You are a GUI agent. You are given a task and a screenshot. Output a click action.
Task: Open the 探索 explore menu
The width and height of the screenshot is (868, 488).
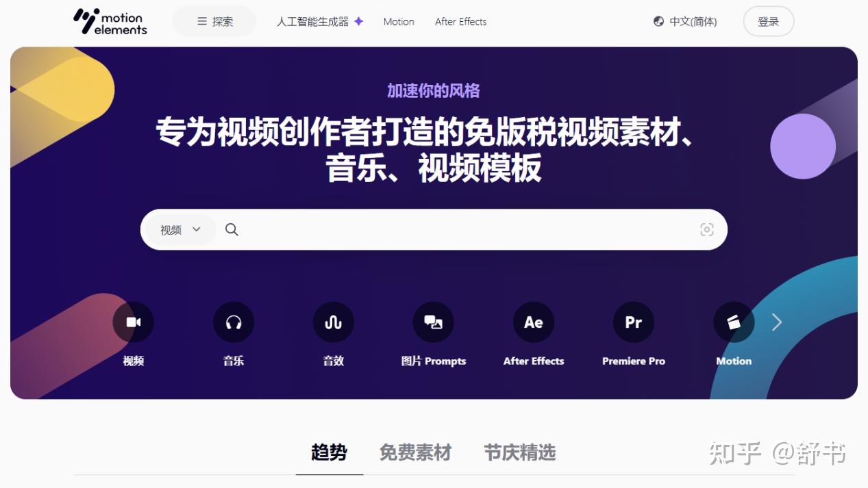click(x=214, y=21)
